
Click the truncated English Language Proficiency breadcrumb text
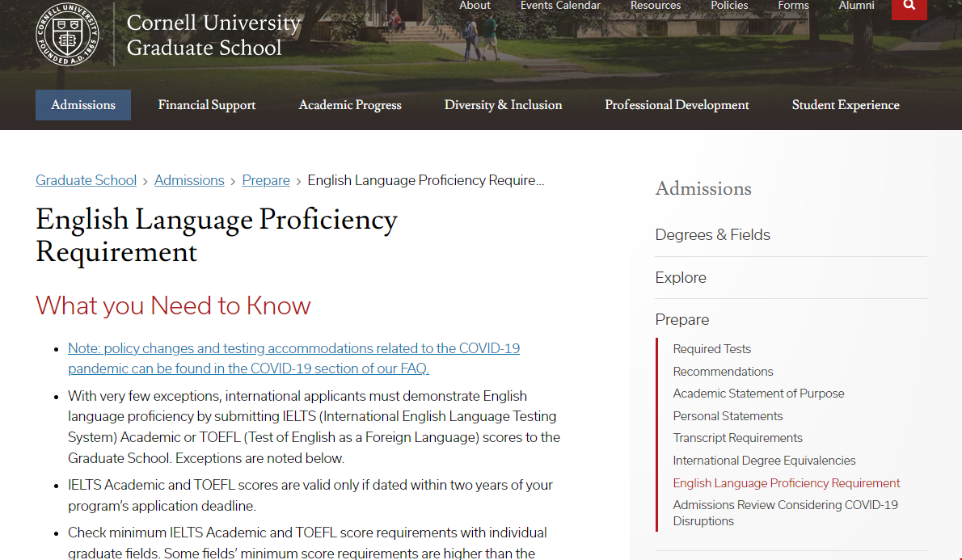[x=426, y=180]
